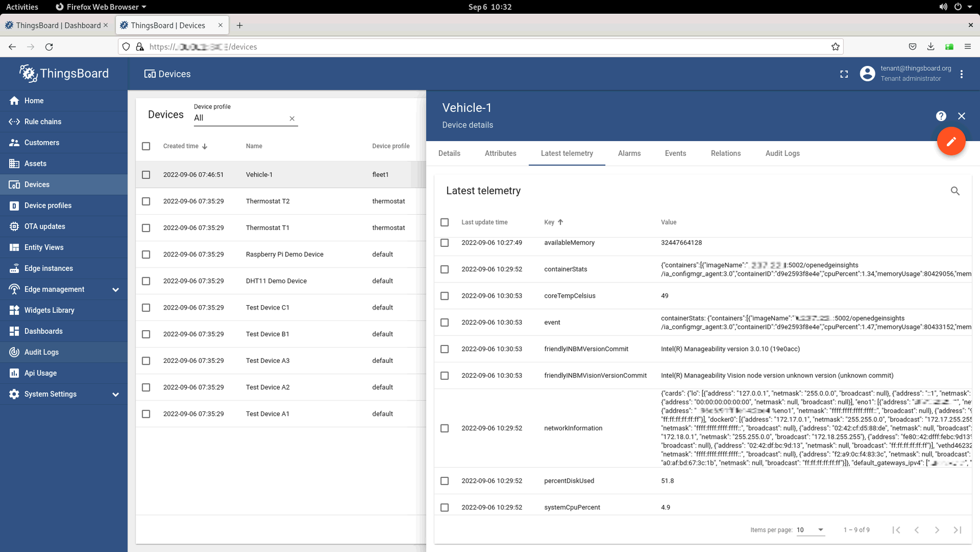
Task: Open the Raspberry Pi Demo Device row
Action: (280, 254)
